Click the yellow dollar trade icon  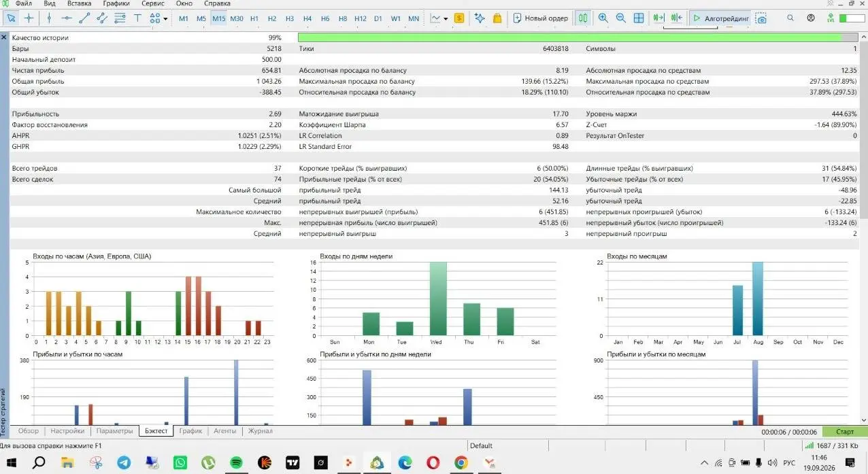pos(459,18)
